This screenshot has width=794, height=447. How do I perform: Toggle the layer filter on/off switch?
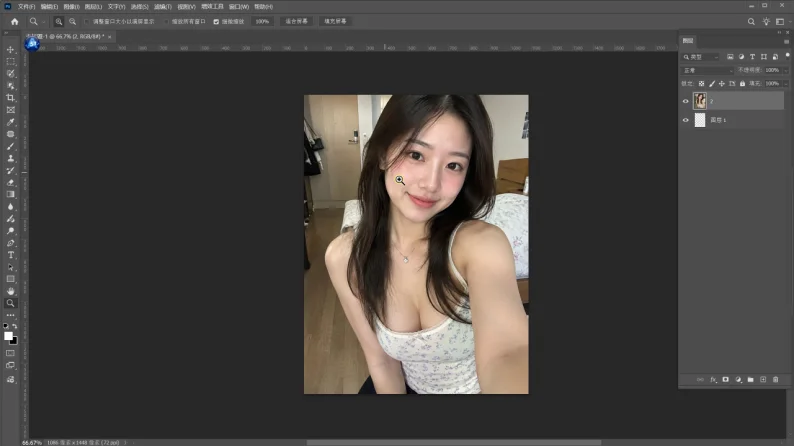pos(787,56)
